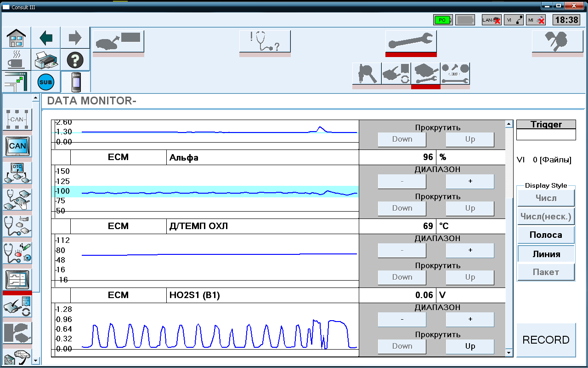The image size is (588, 368).
Task: Select Числ display style
Action: [x=546, y=198]
